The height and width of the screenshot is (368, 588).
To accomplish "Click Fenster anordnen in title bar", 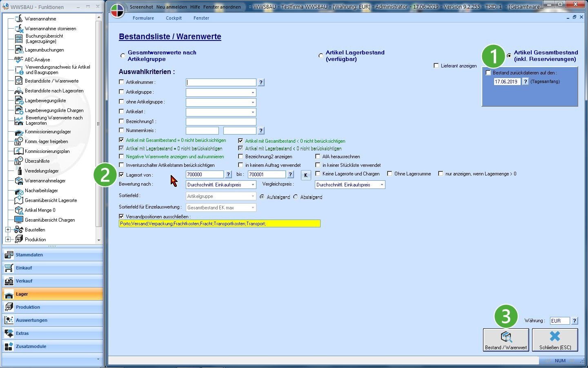I will 222,7.
